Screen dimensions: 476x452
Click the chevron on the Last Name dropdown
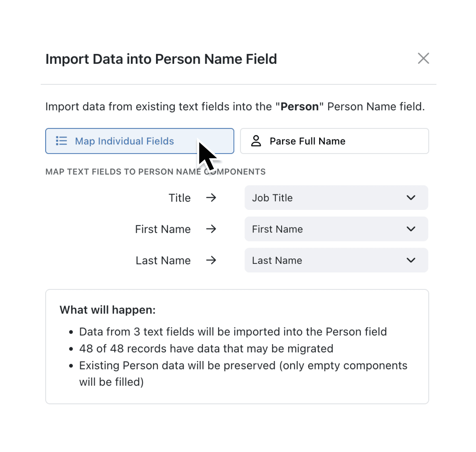coord(412,260)
